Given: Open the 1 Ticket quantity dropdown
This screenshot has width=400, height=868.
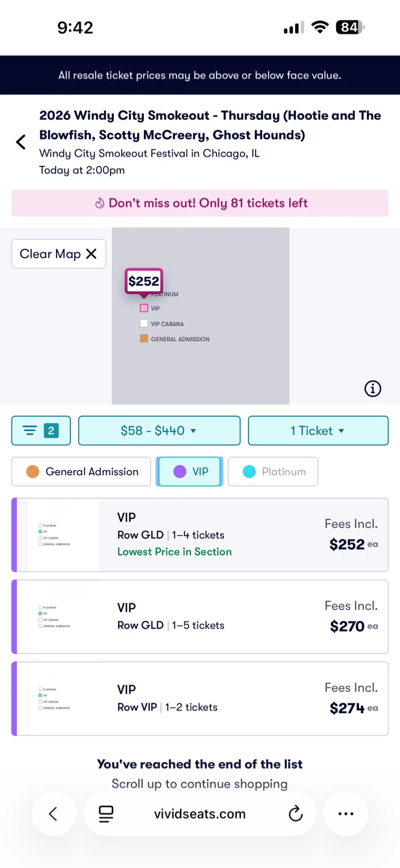Looking at the screenshot, I should [x=318, y=430].
